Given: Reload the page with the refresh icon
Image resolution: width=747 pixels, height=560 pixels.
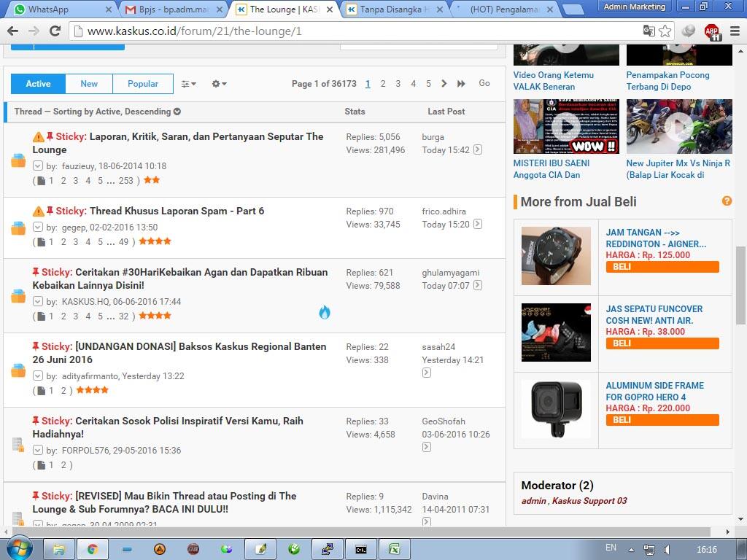Looking at the screenshot, I should [55, 31].
